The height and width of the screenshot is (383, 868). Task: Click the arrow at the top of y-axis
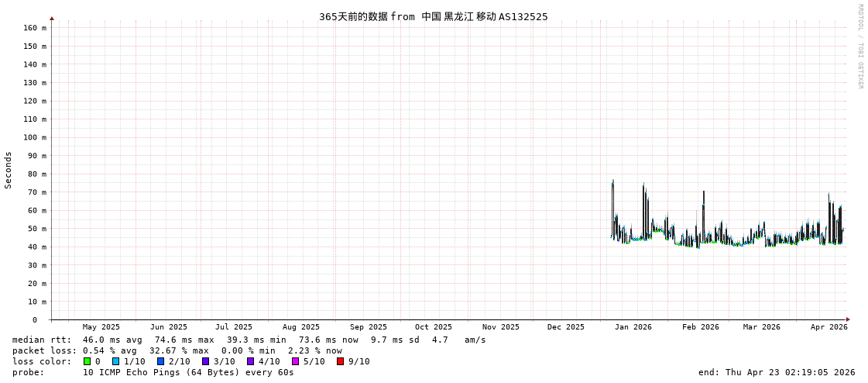(52, 18)
